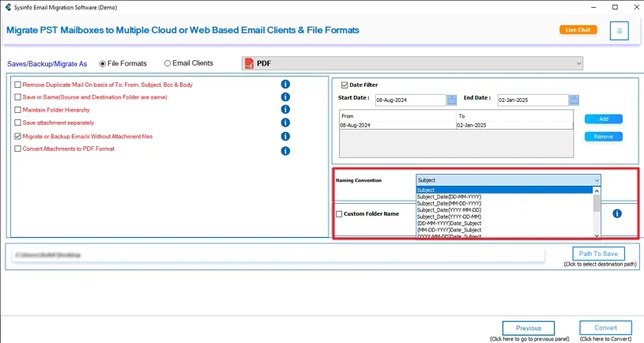Click info icon for Maintain Folder Hierarchy

pyautogui.click(x=285, y=110)
